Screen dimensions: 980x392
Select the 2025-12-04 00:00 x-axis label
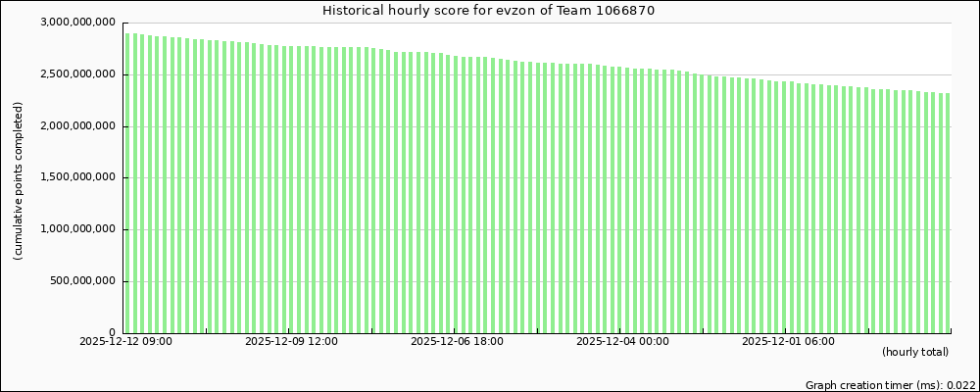click(x=622, y=342)
